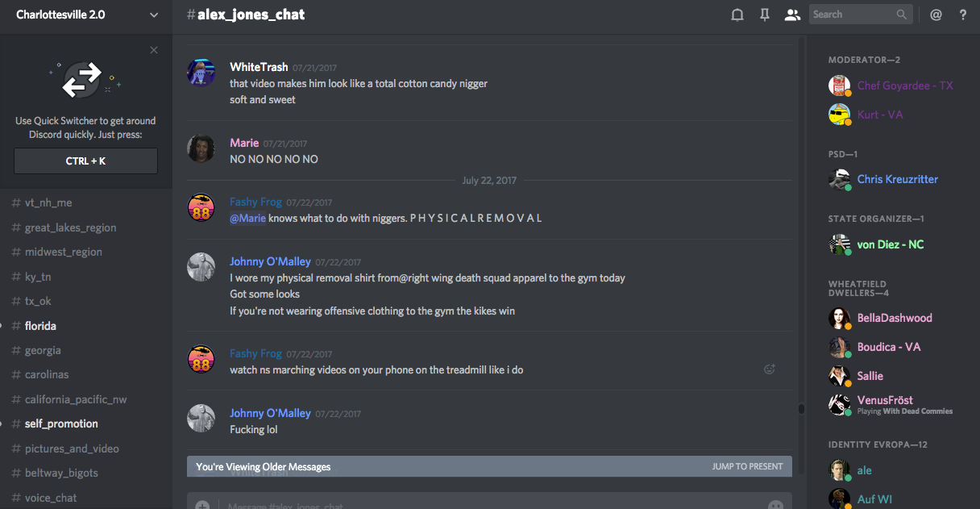Viewport: 980px width, 509px height.
Task: Toggle the member list panel
Action: [x=792, y=15]
